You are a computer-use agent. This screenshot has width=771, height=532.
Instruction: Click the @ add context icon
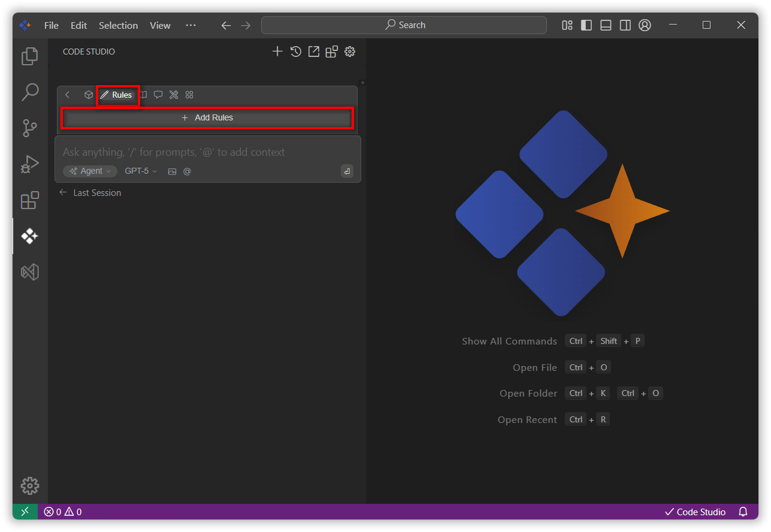coord(187,171)
